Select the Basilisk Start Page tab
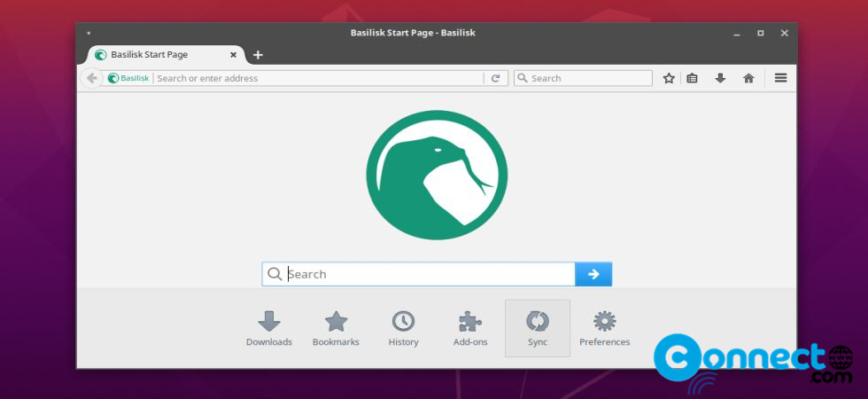 165,55
